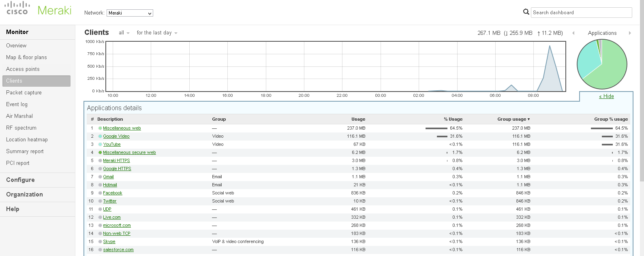Open the 'for the last day' timespan dropdown
The image size is (644, 256).
[x=157, y=33]
